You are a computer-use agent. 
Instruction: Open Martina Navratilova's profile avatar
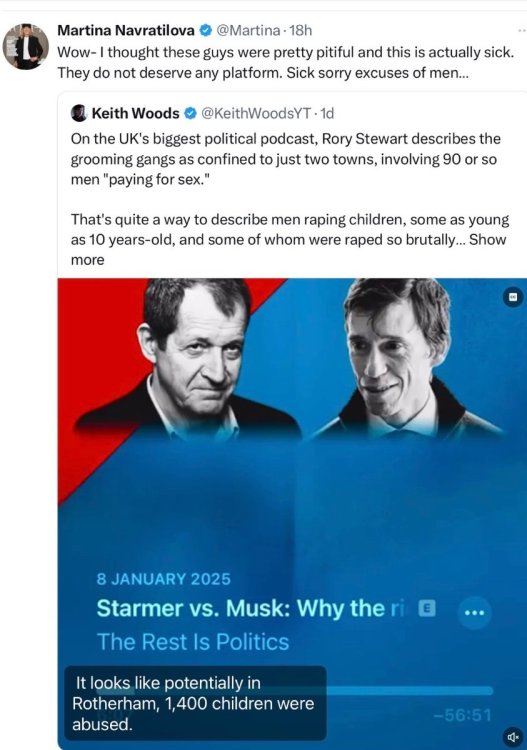(x=26, y=46)
